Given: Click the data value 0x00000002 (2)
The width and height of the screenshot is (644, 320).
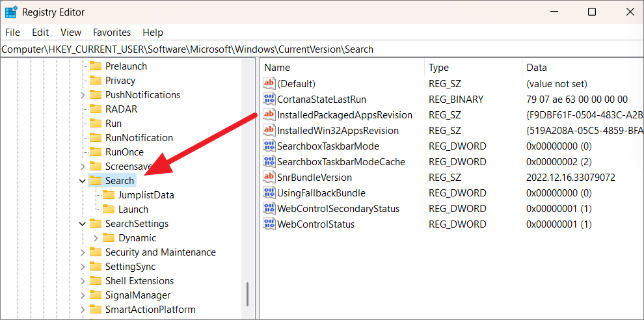Looking at the screenshot, I should click(x=559, y=162).
